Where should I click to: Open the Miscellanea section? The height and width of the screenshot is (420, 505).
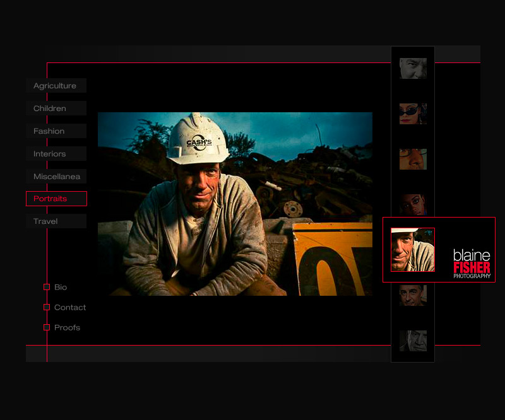click(x=56, y=177)
